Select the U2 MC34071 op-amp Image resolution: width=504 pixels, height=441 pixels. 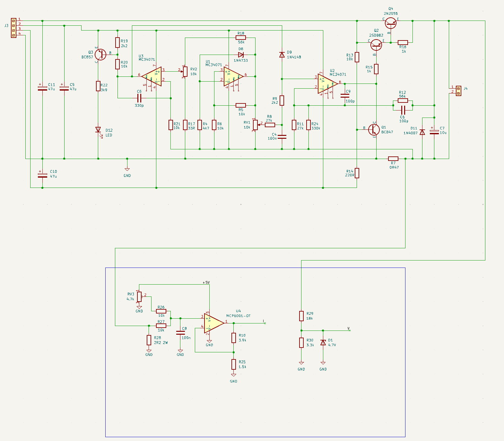pyautogui.click(x=327, y=84)
